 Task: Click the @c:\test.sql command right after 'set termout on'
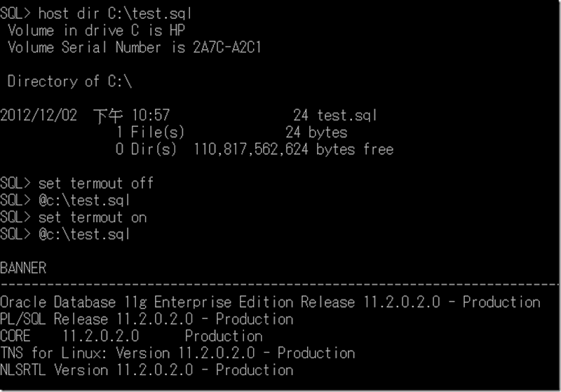point(84,234)
